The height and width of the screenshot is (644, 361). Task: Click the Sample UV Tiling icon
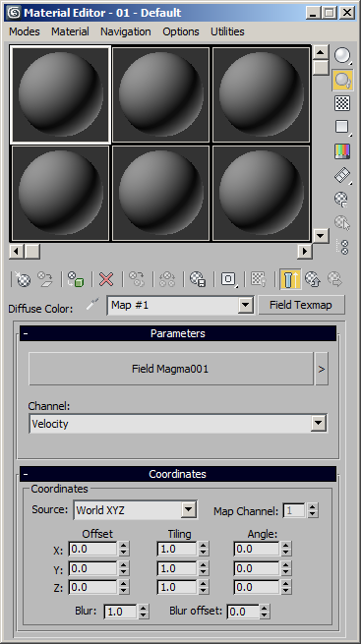(342, 127)
